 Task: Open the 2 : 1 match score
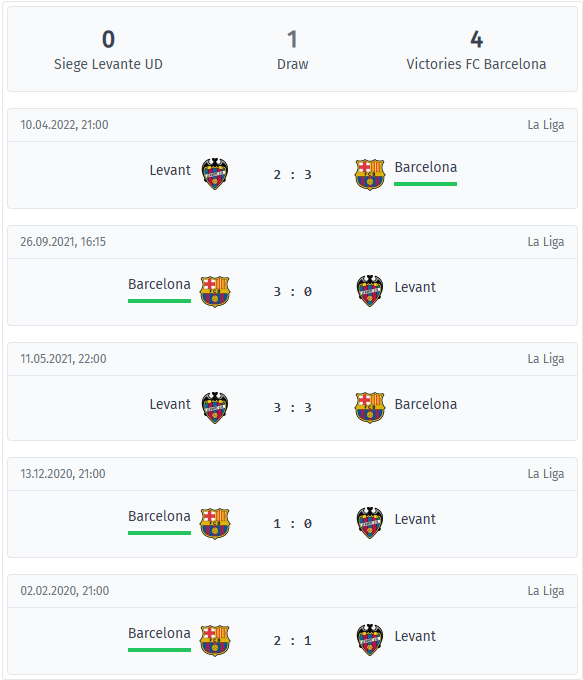click(292, 641)
